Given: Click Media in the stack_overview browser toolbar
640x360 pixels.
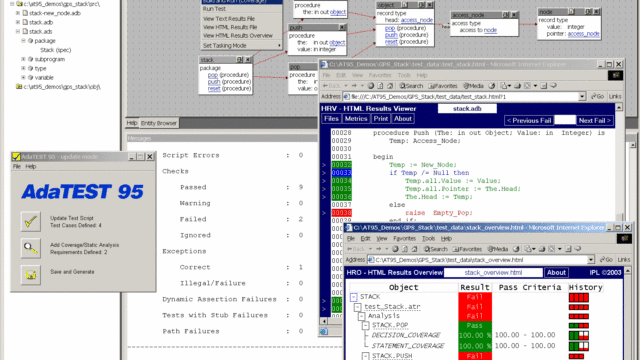Looking at the screenshot, I should tap(498, 249).
